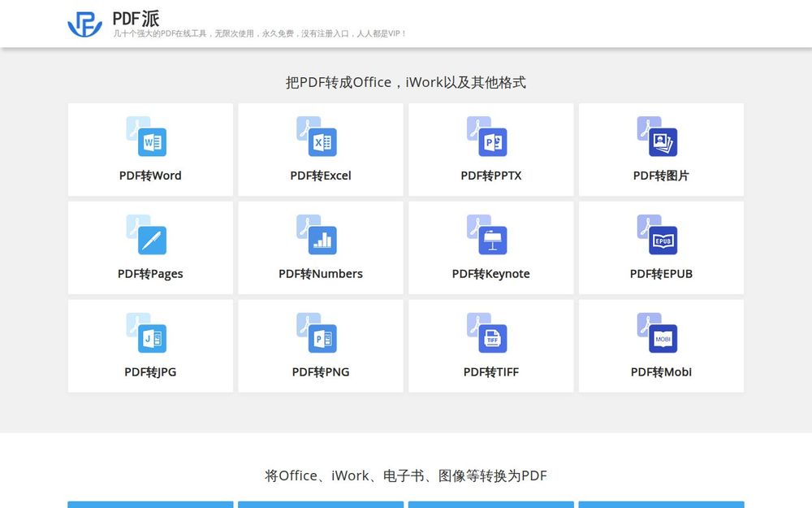
Task: Click the PDF转TIFF label
Action: (491, 372)
